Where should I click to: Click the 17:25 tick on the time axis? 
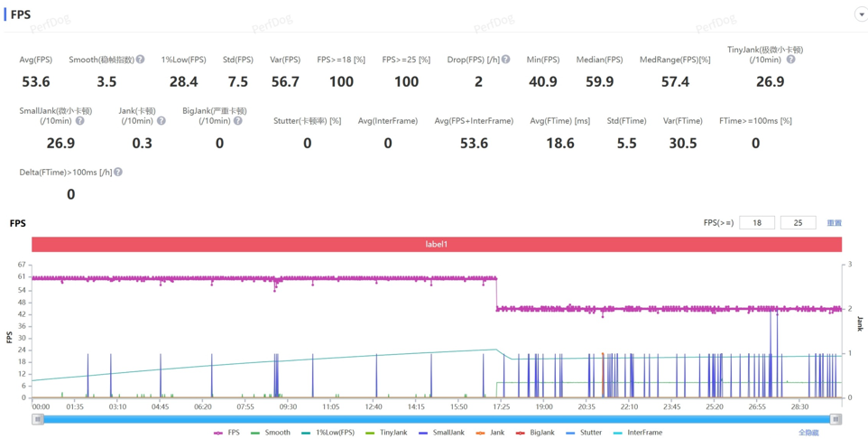[501, 406]
